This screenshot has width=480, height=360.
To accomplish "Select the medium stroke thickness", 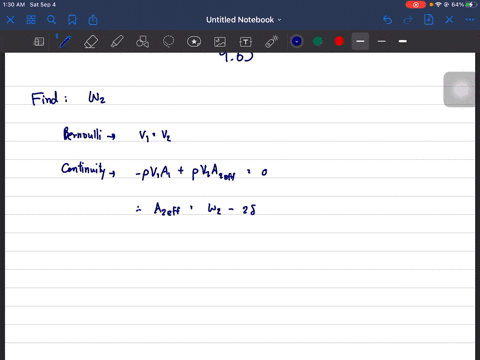I will [360, 41].
